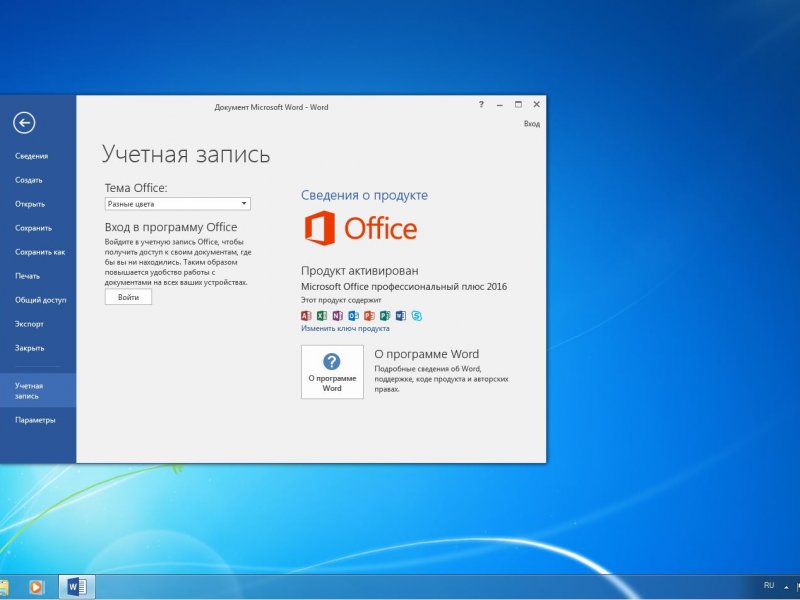
Task: Click the Outlook app icon
Action: pos(354,316)
